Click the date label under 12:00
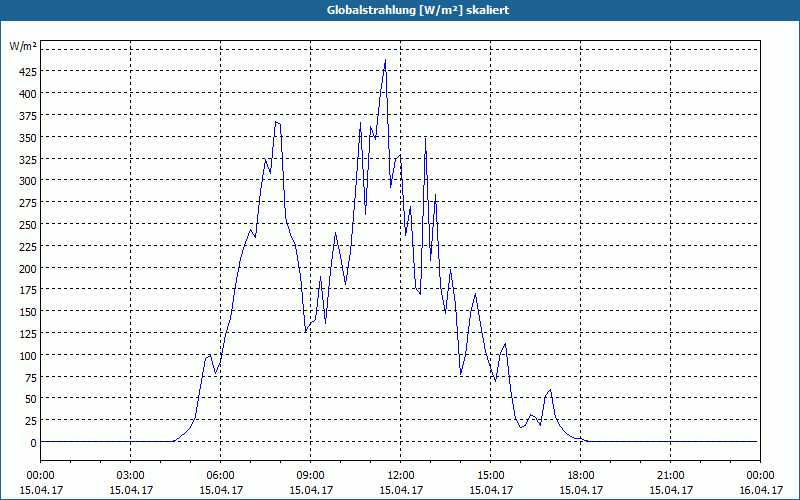The width and height of the screenshot is (800, 500). coord(401,490)
